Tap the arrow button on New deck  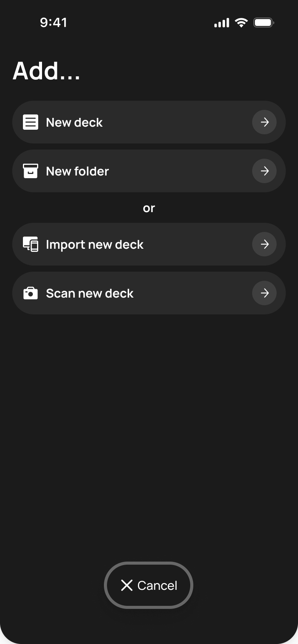264,122
